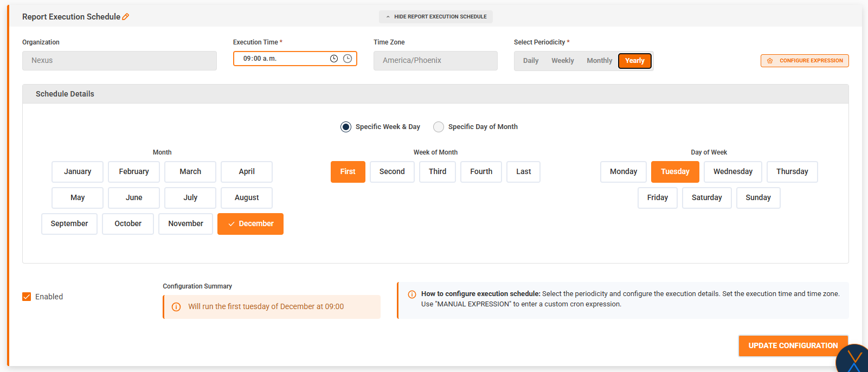Screen dimensions: 868x372
Task: Collapse the Report Execution Schedule section
Action: point(435,17)
